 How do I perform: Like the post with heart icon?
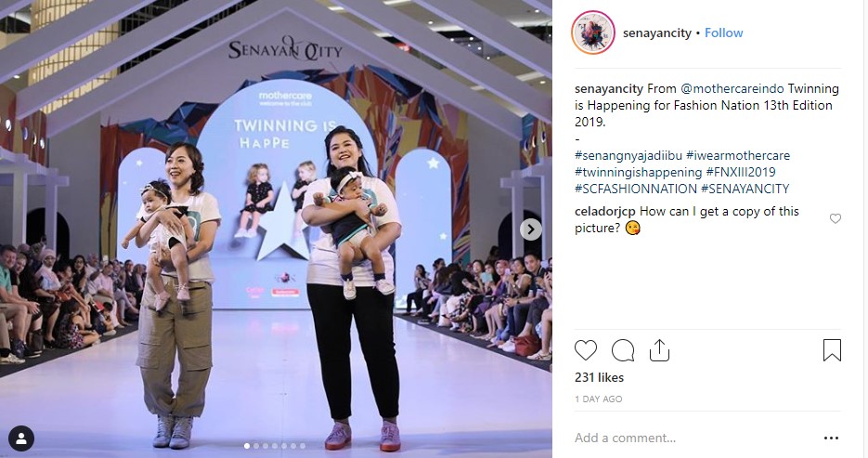586,350
